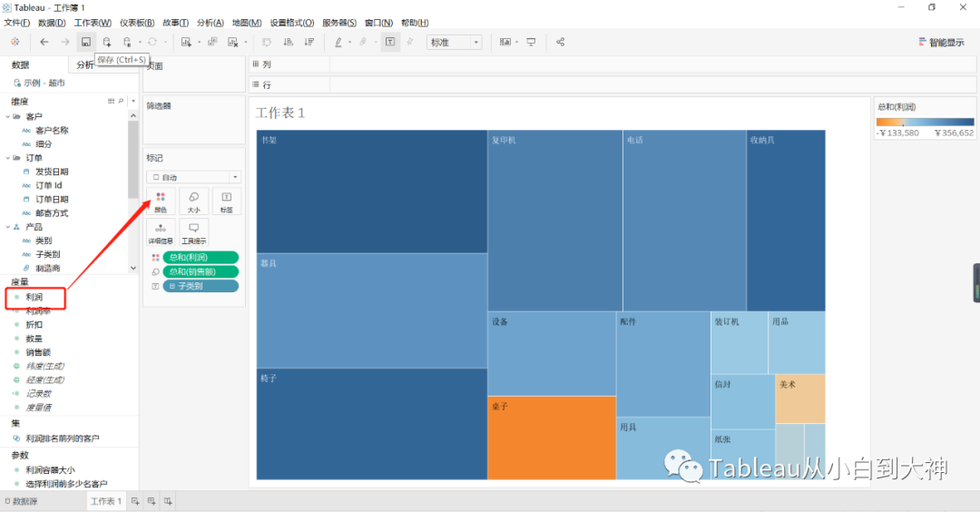Click the 大小 size marks button
Viewport: 980px width, 512px height.
click(x=194, y=202)
